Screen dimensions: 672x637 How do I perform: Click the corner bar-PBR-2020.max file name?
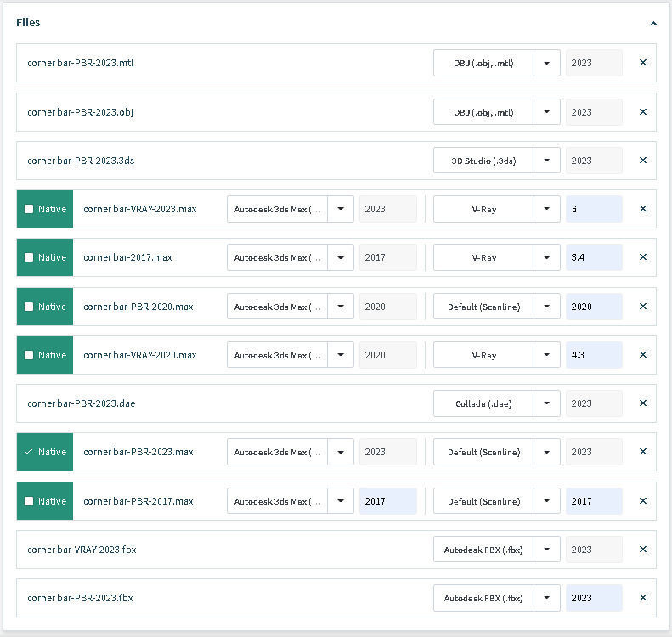[x=138, y=307]
